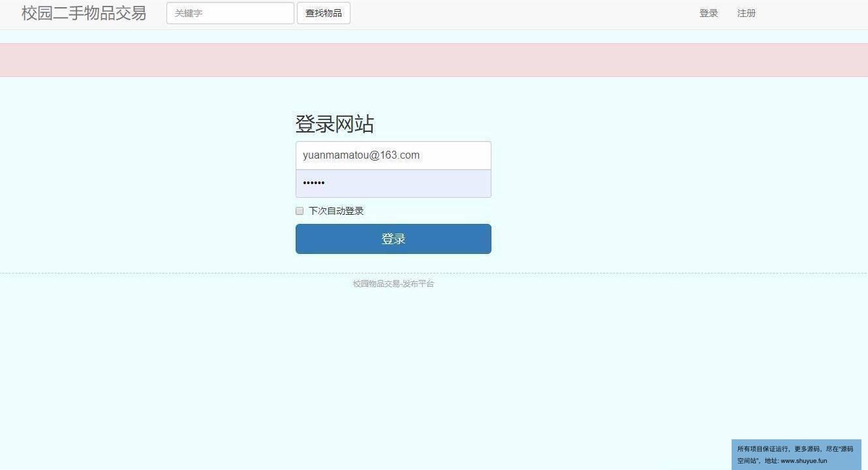Click the 登录网站 heading
The height and width of the screenshot is (470, 868).
click(334, 124)
